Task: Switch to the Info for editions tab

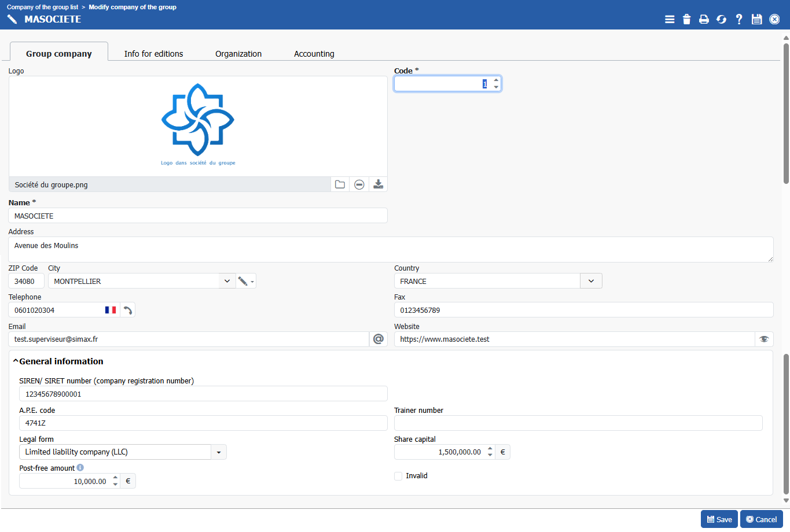Action: [x=153, y=54]
